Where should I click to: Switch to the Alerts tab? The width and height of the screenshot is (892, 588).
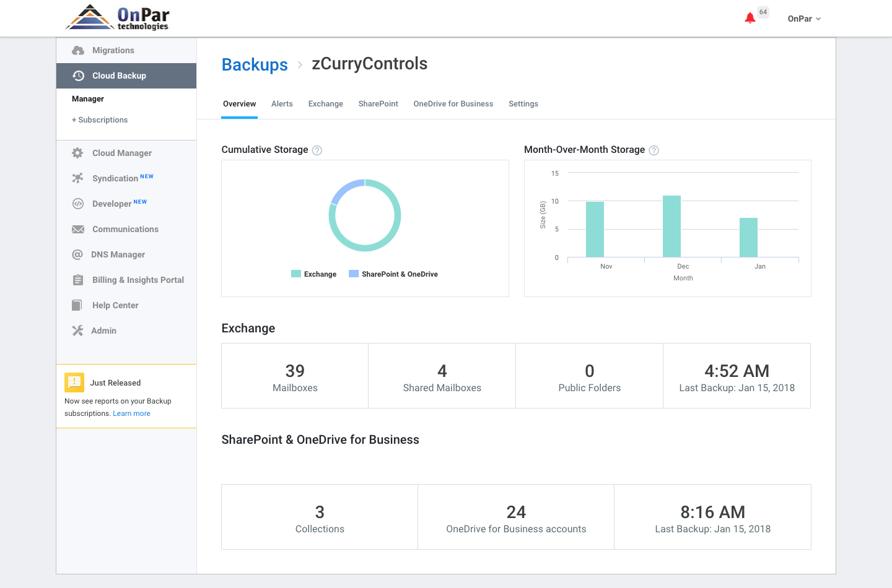282,104
